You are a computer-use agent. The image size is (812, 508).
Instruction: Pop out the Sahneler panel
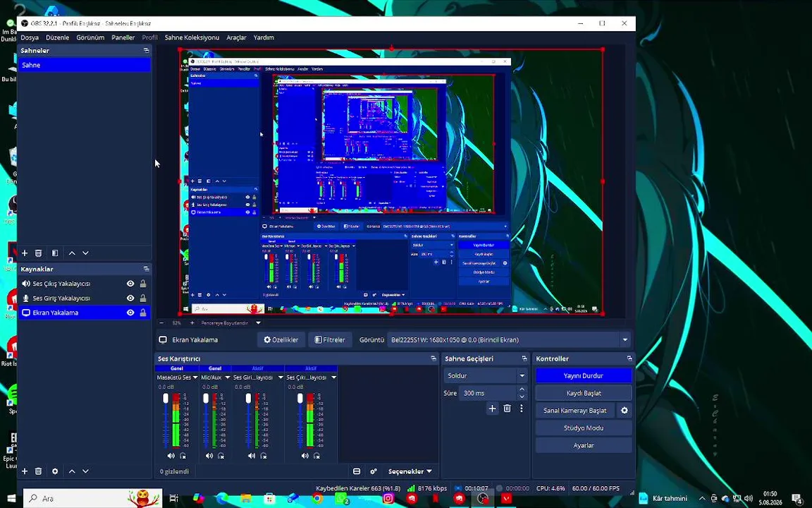pyautogui.click(x=146, y=50)
